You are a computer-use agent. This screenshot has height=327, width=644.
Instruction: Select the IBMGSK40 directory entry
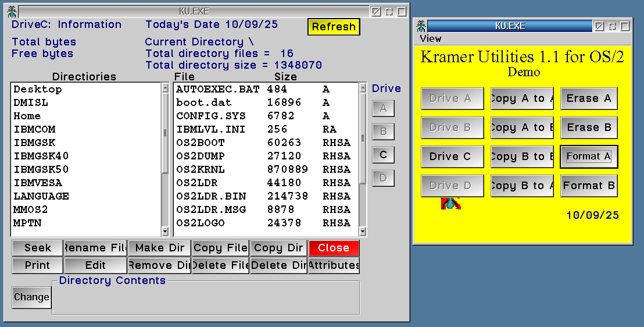coord(41,156)
